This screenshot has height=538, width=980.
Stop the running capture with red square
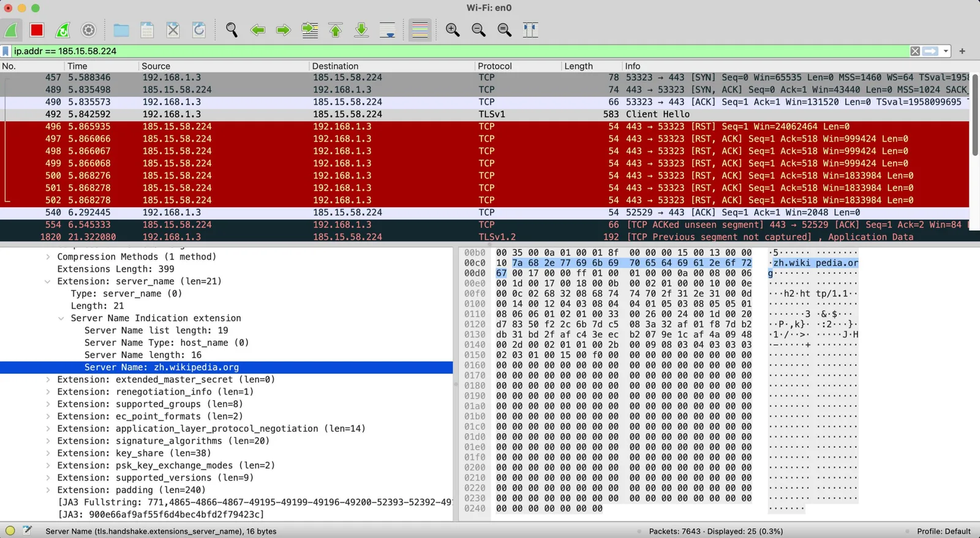coord(37,29)
